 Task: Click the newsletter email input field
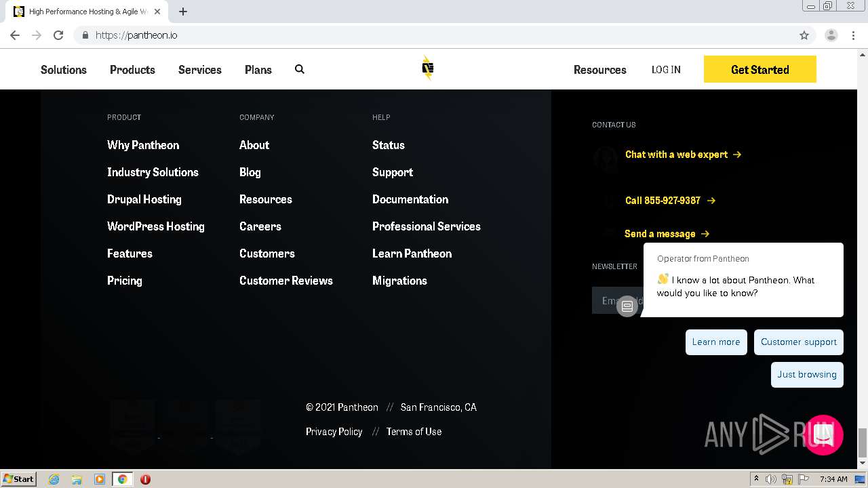(617, 301)
